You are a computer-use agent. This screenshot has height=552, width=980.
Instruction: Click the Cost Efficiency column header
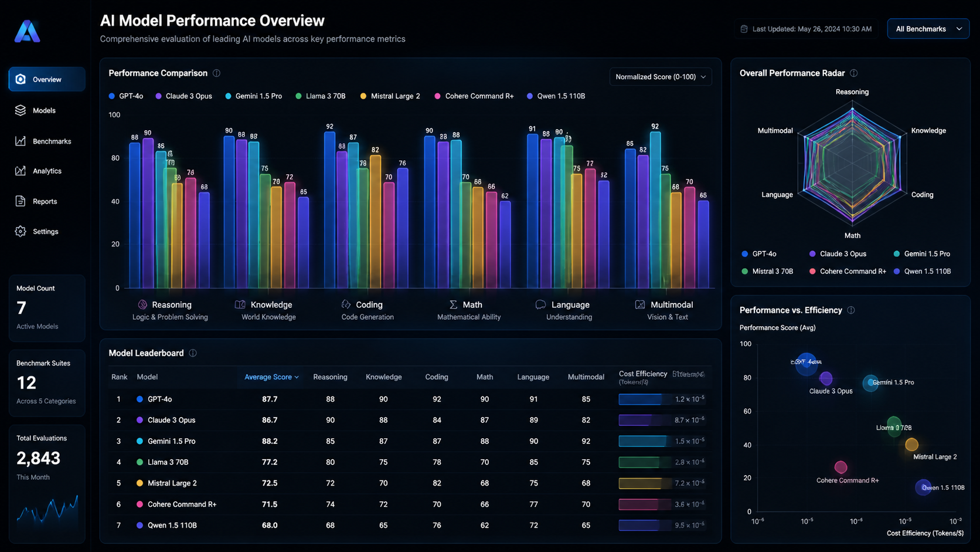pos(643,374)
